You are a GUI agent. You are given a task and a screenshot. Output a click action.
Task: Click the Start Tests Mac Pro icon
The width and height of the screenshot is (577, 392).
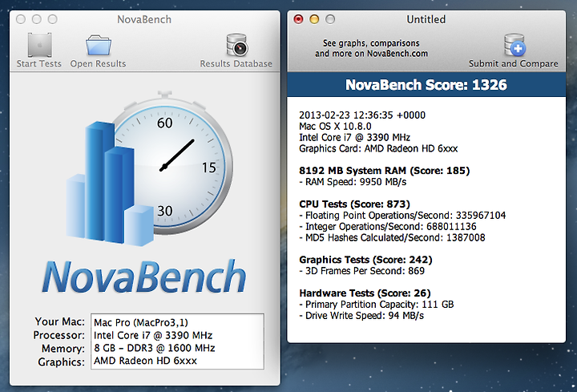[x=39, y=45]
